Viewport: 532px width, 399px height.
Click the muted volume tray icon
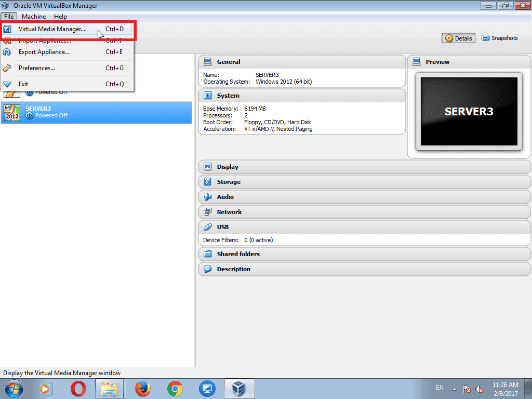click(x=479, y=389)
